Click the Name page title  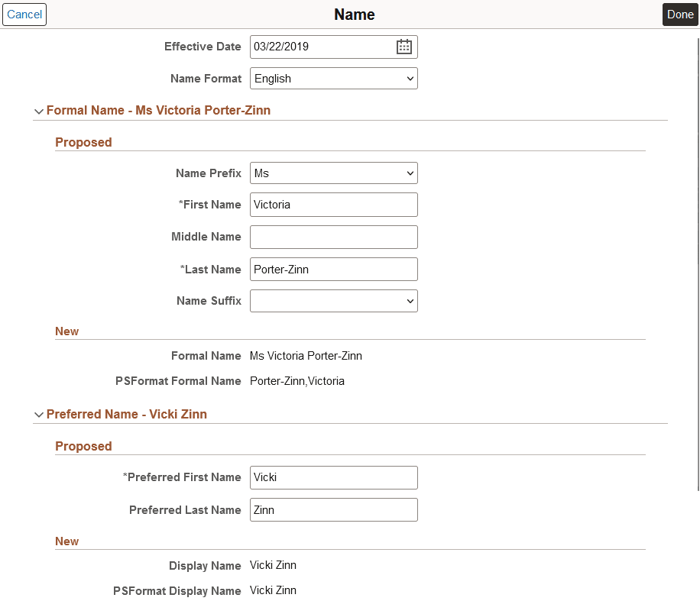[354, 15]
